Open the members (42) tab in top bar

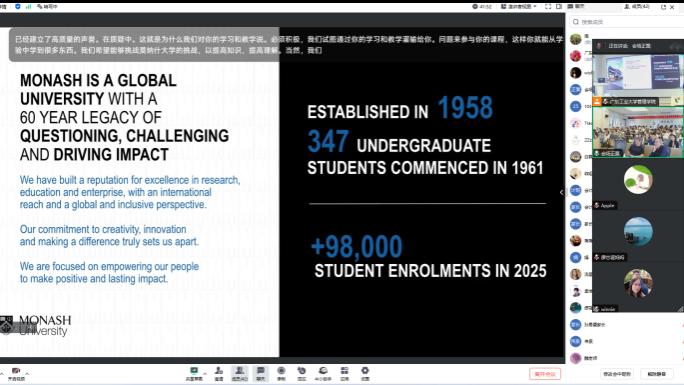click(x=638, y=7)
